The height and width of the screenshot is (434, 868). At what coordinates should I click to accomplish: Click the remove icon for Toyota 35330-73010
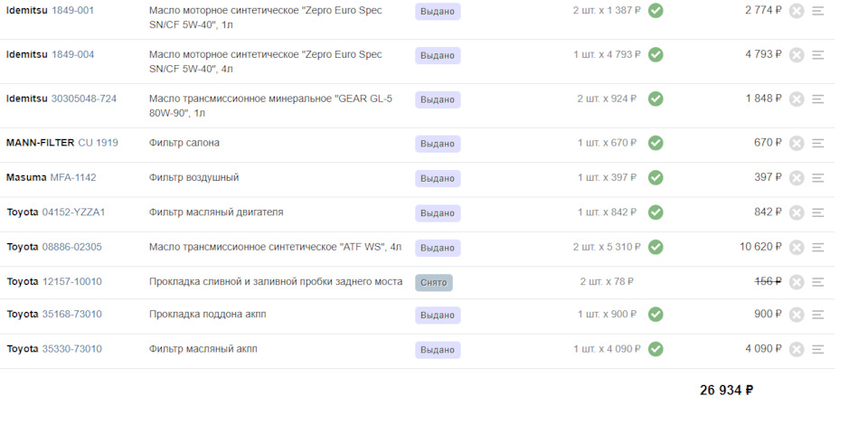[796, 350]
